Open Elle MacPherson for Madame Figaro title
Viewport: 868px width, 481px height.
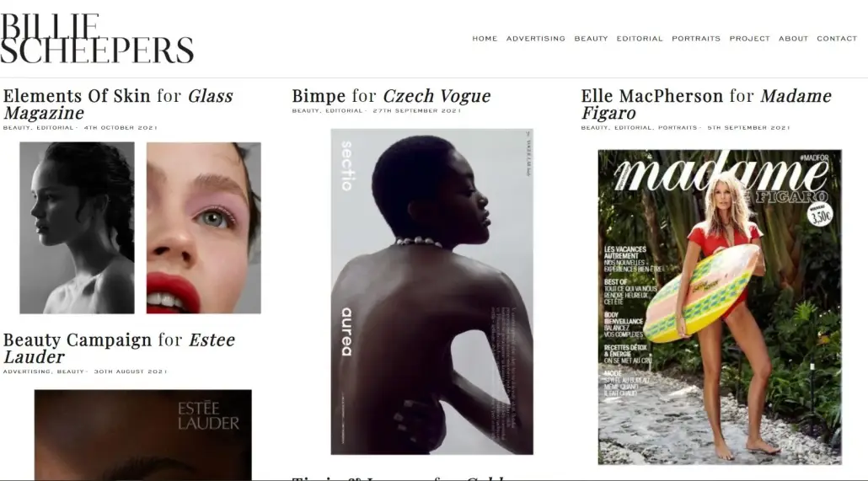tap(706, 104)
